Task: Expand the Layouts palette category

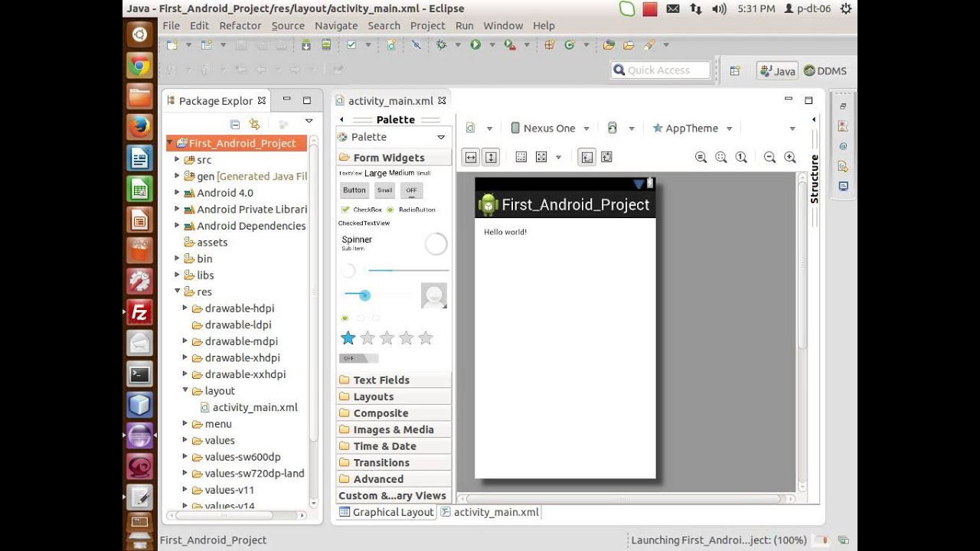Action: pyautogui.click(x=394, y=396)
